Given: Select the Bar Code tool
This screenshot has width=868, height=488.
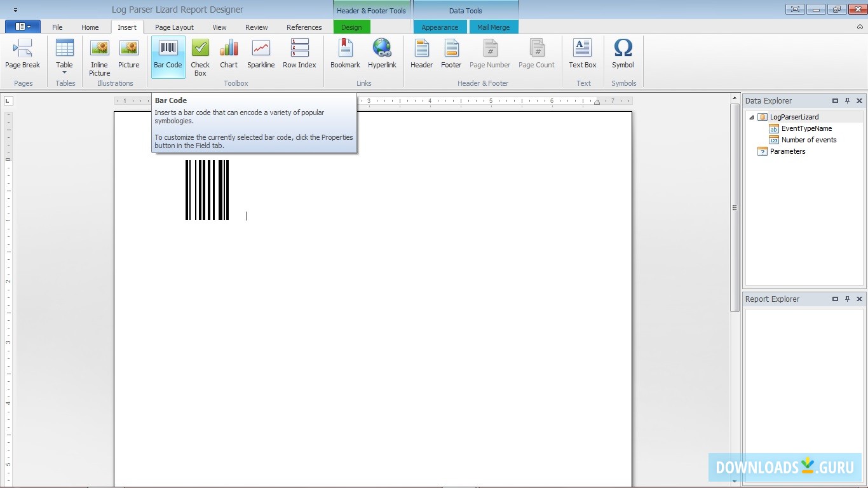Looking at the screenshot, I should 168,57.
